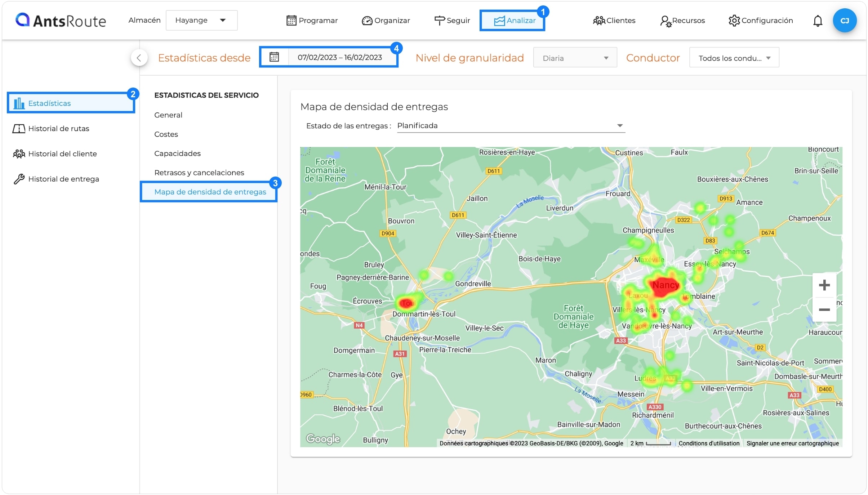Click the Historial de entrega wrench icon
The width and height of the screenshot is (868, 495).
click(x=19, y=179)
